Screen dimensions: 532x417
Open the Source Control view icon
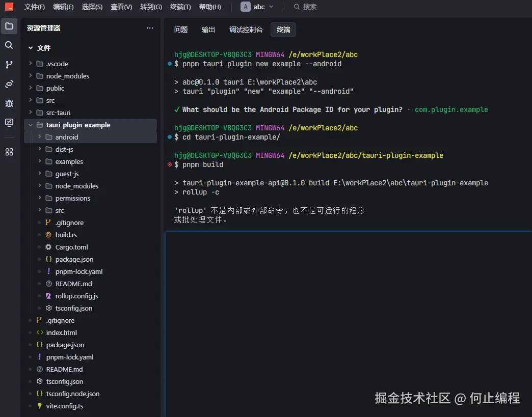coord(9,65)
